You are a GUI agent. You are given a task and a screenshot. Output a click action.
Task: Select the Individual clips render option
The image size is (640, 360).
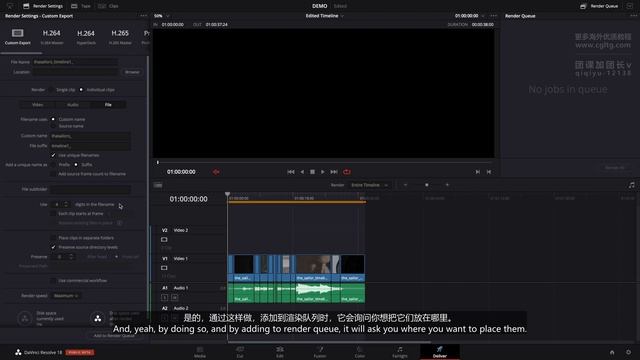[81, 90]
